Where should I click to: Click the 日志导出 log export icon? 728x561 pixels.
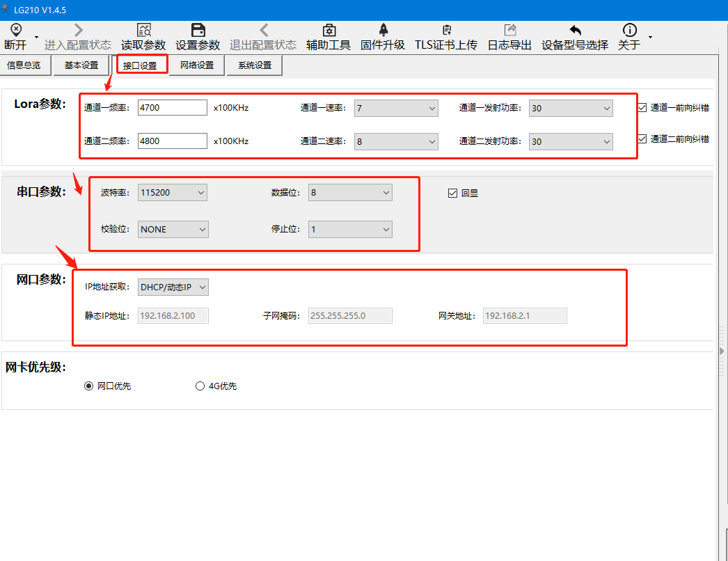tap(509, 31)
